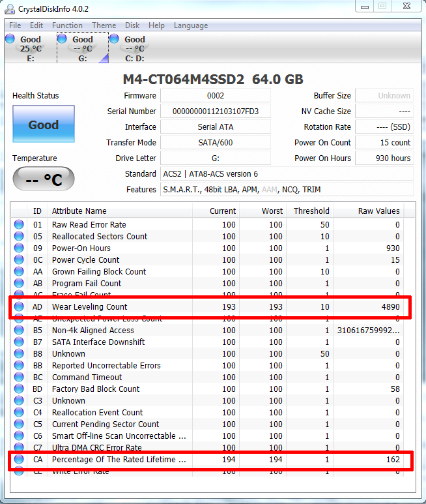Select the G: disk tab
This screenshot has height=504, width=426.
click(x=83, y=48)
